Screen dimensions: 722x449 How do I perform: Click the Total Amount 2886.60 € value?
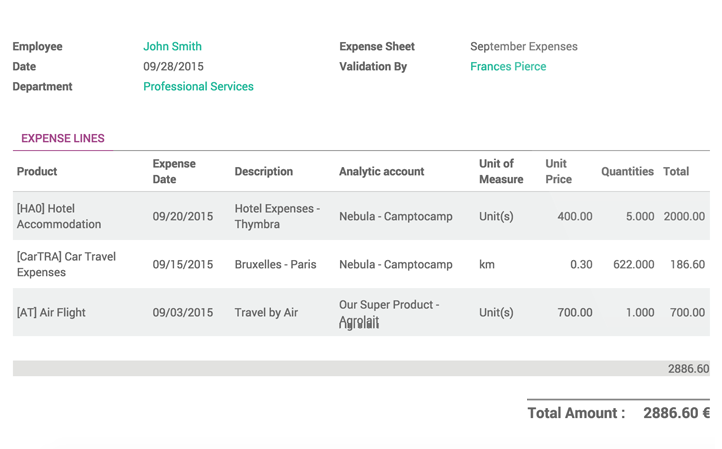point(676,413)
